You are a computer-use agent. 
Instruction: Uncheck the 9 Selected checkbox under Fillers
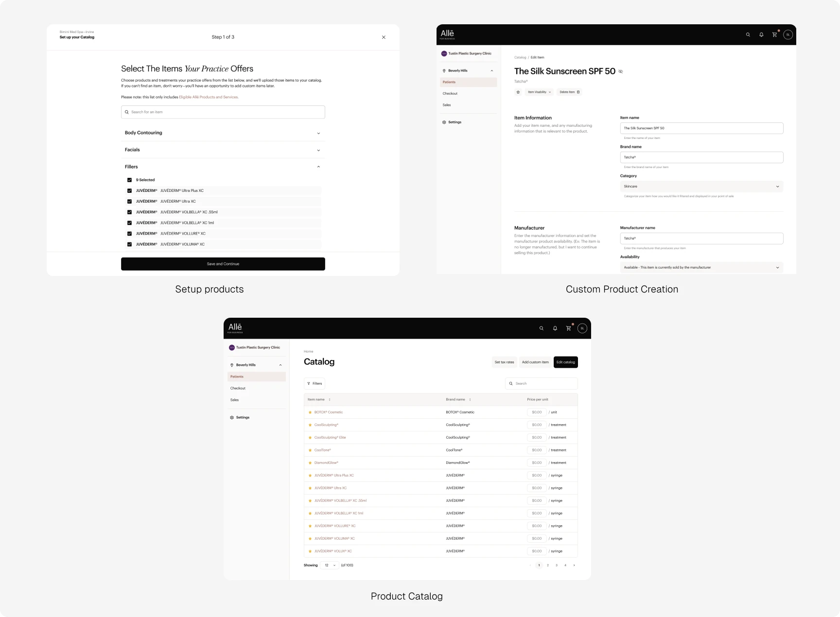pyautogui.click(x=129, y=180)
